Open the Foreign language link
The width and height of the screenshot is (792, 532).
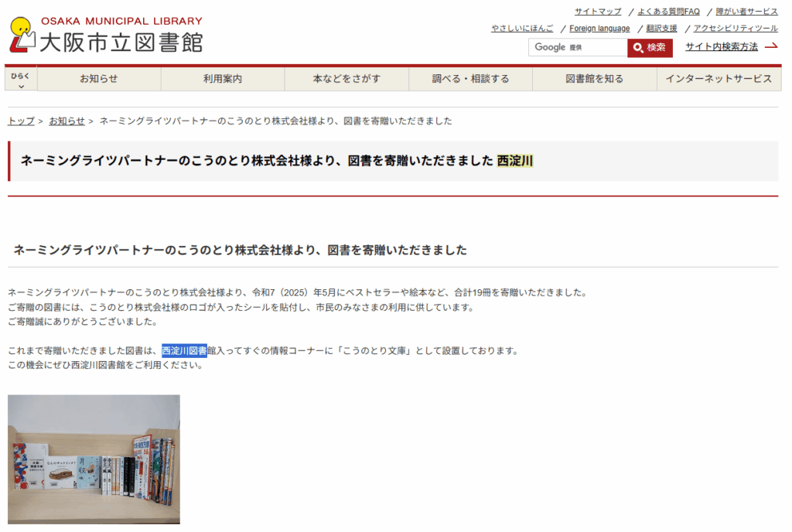(x=599, y=29)
